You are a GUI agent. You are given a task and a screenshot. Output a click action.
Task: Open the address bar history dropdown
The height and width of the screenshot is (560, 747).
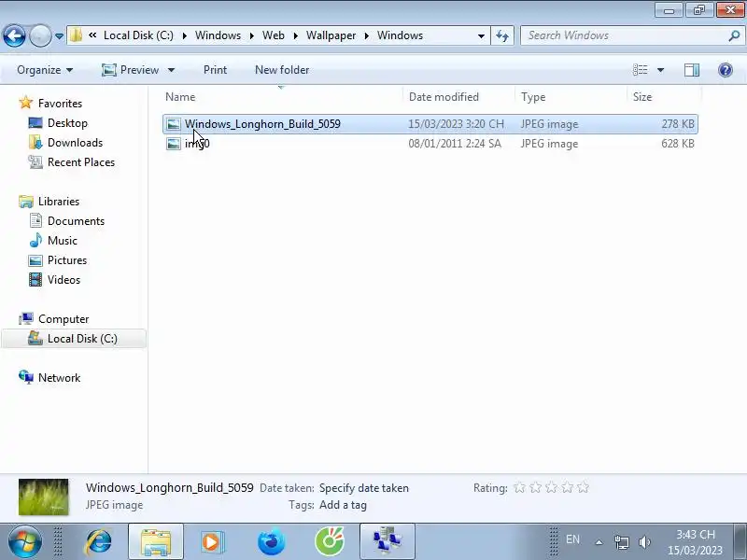481,35
